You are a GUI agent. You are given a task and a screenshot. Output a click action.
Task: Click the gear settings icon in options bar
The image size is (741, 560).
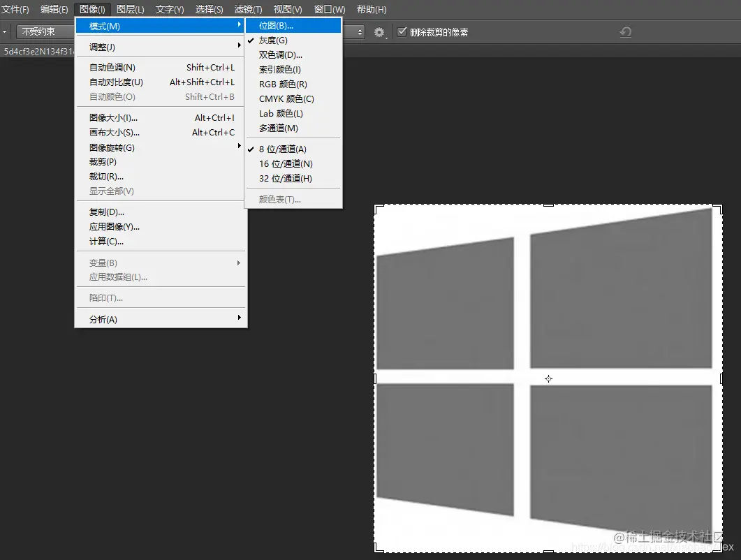click(379, 31)
